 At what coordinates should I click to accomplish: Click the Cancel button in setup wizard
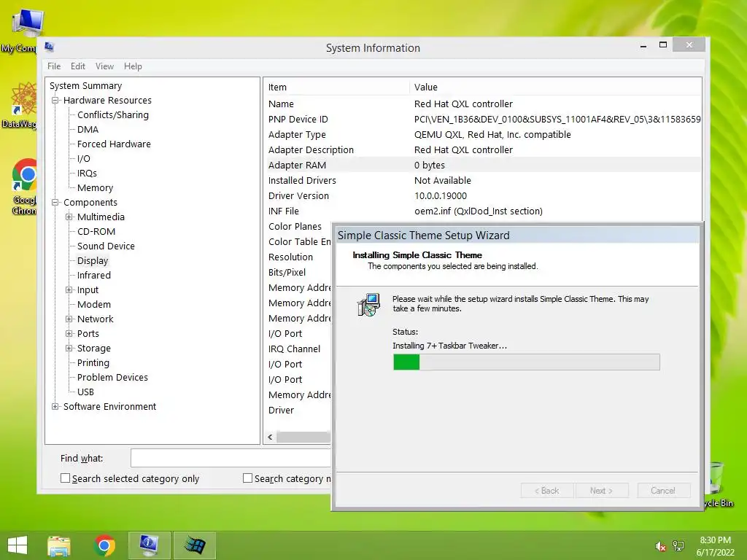pos(663,491)
